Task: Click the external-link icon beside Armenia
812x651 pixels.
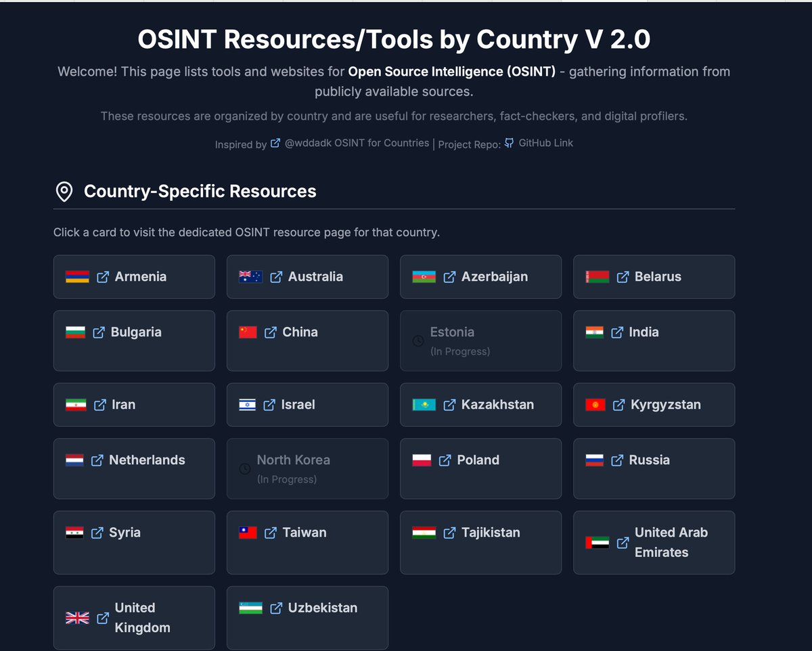Action: (x=103, y=277)
